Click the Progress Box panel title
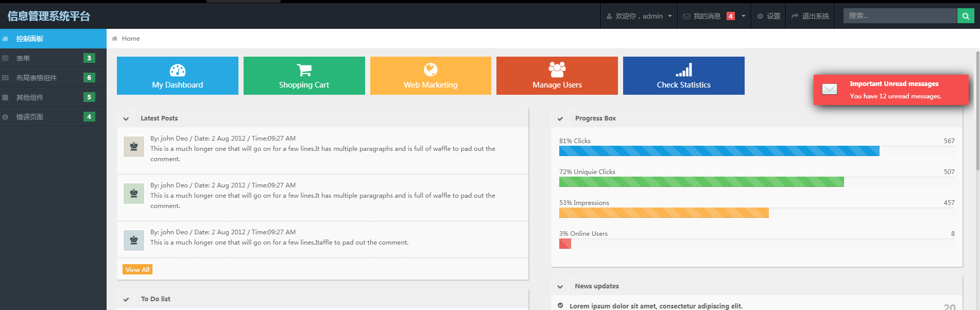This screenshot has height=310, width=980. [595, 118]
